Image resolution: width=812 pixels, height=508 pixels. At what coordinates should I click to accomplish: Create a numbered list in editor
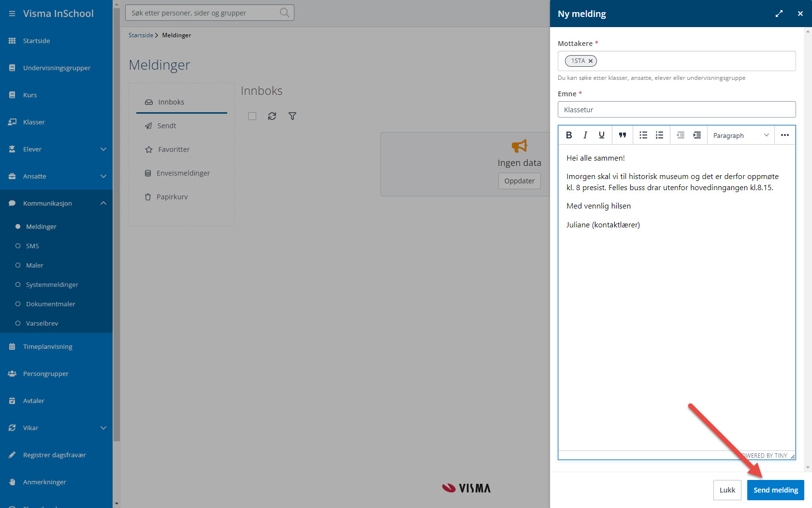[659, 135]
